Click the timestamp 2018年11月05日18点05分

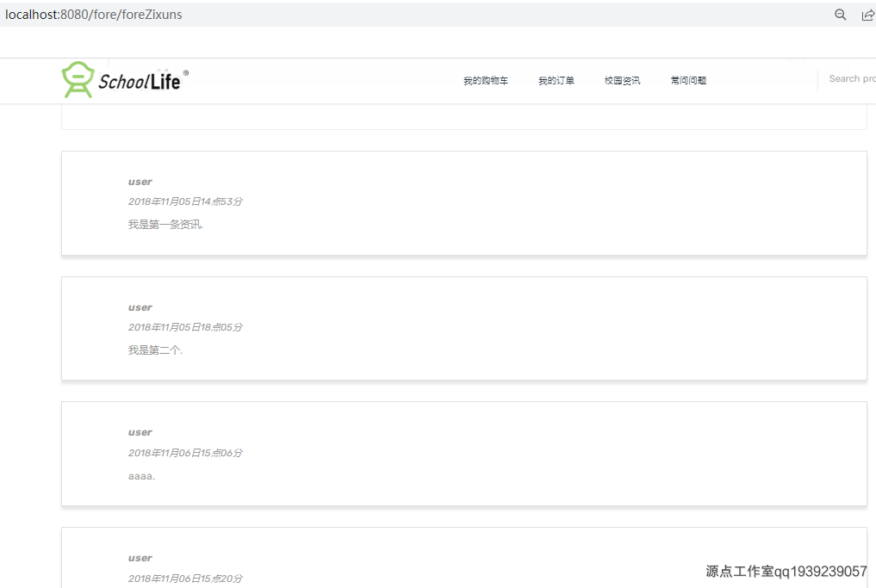[x=185, y=327]
